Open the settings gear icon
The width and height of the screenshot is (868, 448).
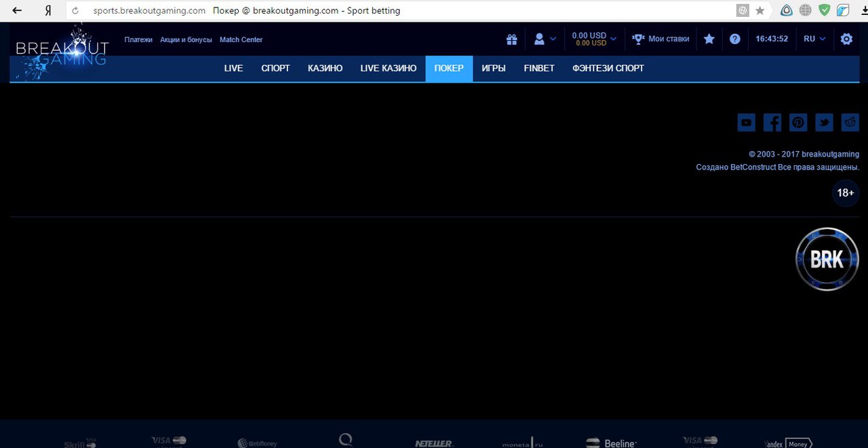(x=846, y=39)
